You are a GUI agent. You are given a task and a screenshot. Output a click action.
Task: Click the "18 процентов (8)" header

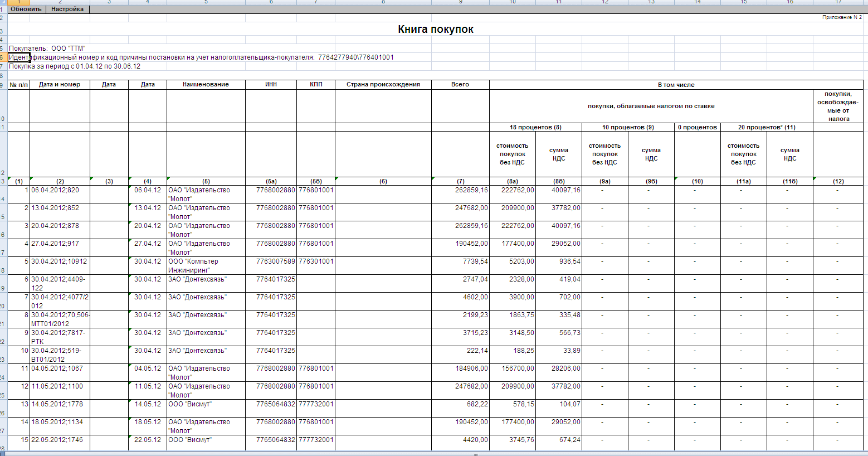pos(535,127)
